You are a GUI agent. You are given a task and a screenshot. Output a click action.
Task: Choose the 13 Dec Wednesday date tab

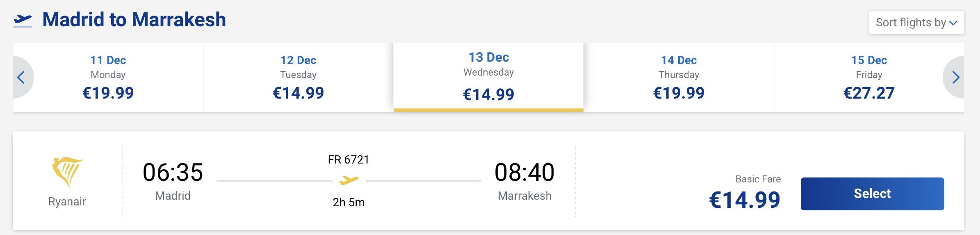click(488, 76)
